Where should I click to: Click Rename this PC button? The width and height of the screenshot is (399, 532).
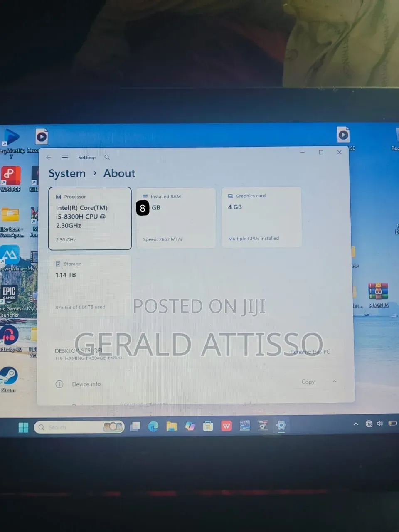(x=310, y=352)
